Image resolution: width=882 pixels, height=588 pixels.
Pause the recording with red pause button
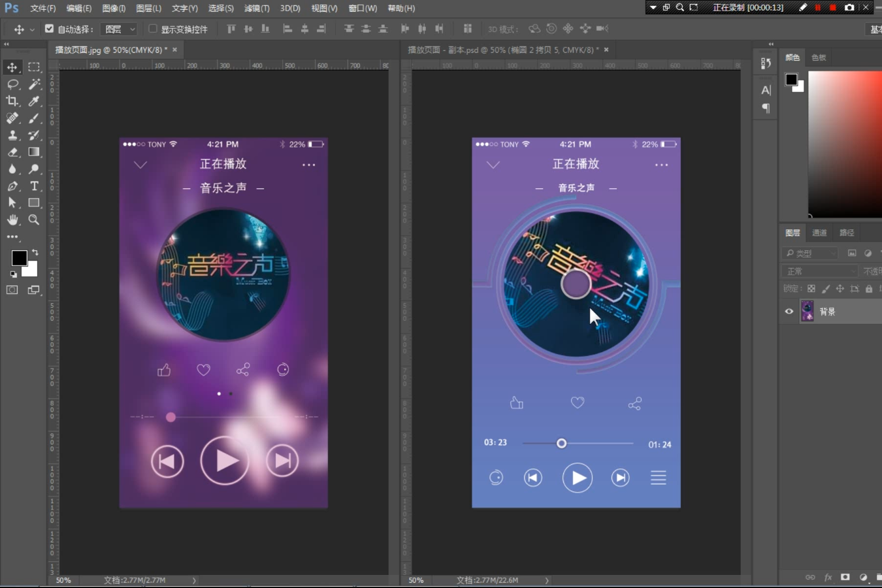[x=818, y=8]
